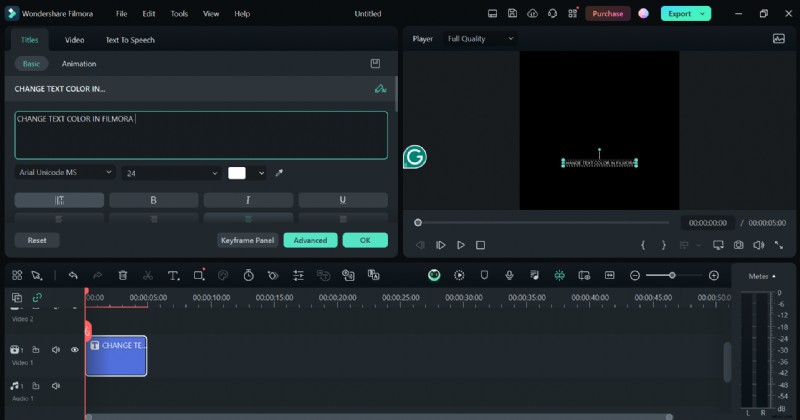Click the Purchase button
The width and height of the screenshot is (800, 420).
point(608,14)
